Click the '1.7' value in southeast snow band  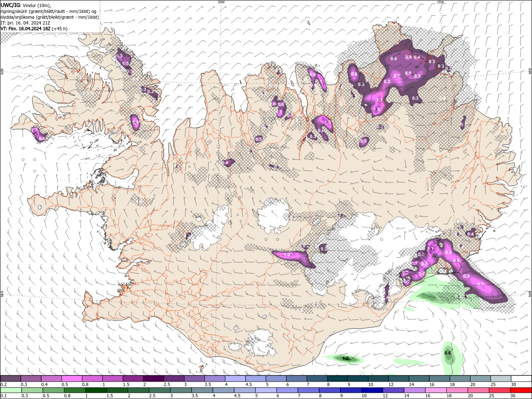tap(431, 249)
